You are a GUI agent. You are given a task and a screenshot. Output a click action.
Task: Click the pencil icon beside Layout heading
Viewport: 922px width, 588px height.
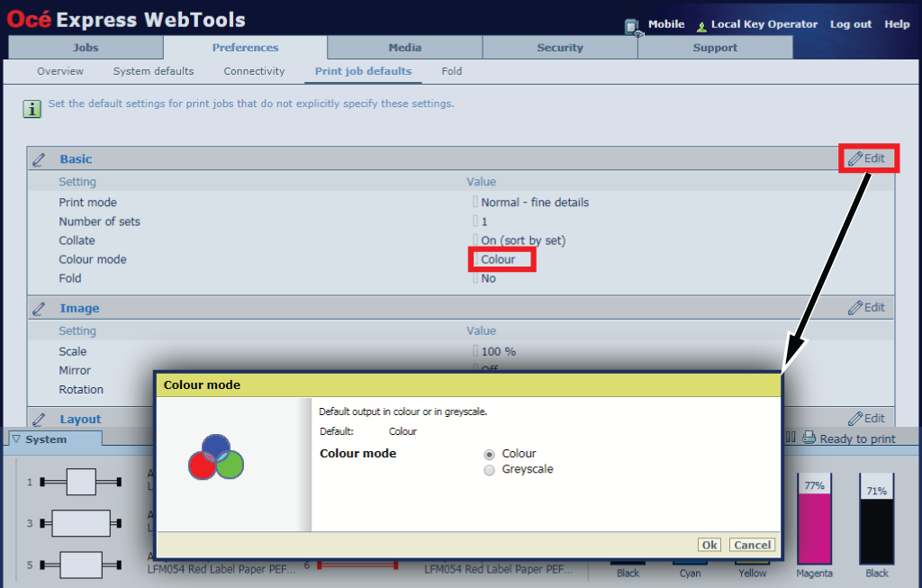click(x=39, y=420)
